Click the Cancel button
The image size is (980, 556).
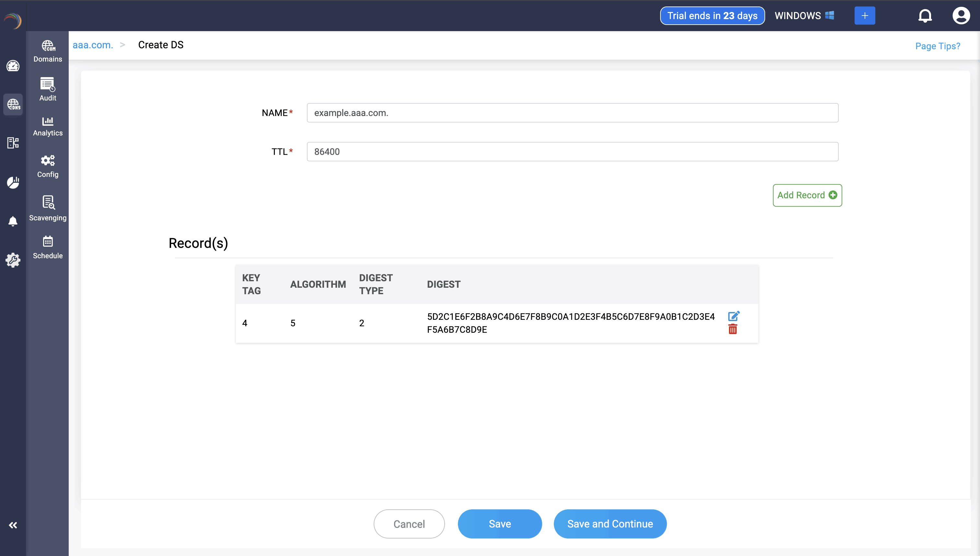click(409, 524)
